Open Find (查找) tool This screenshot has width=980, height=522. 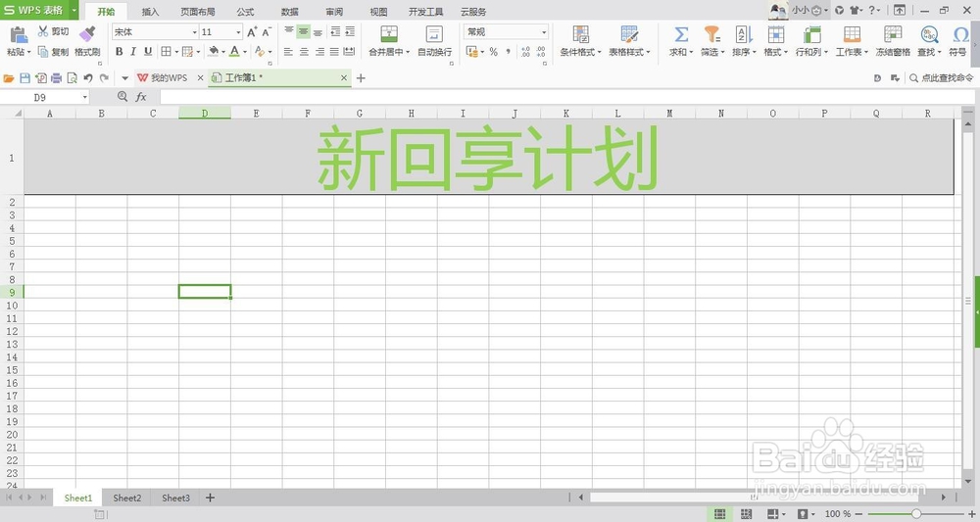(929, 42)
